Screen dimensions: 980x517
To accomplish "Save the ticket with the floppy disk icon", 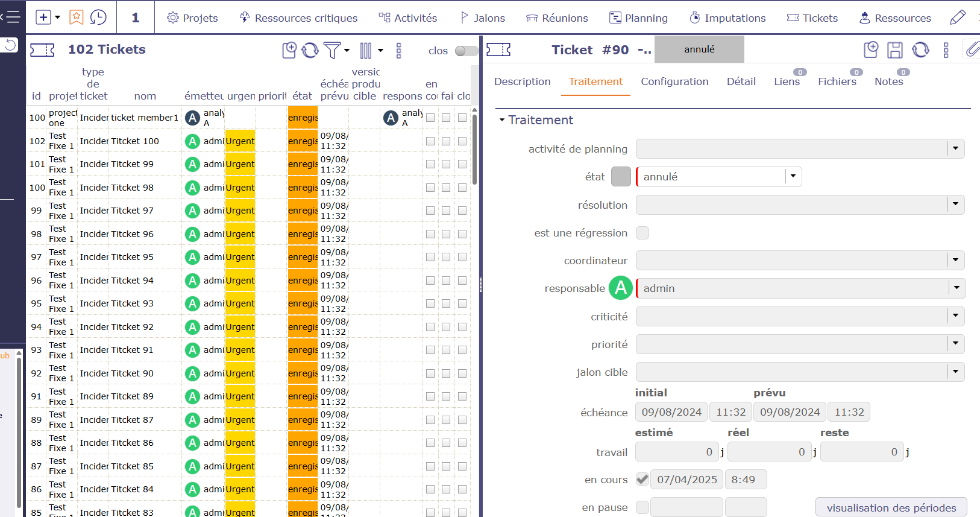I will pyautogui.click(x=895, y=50).
